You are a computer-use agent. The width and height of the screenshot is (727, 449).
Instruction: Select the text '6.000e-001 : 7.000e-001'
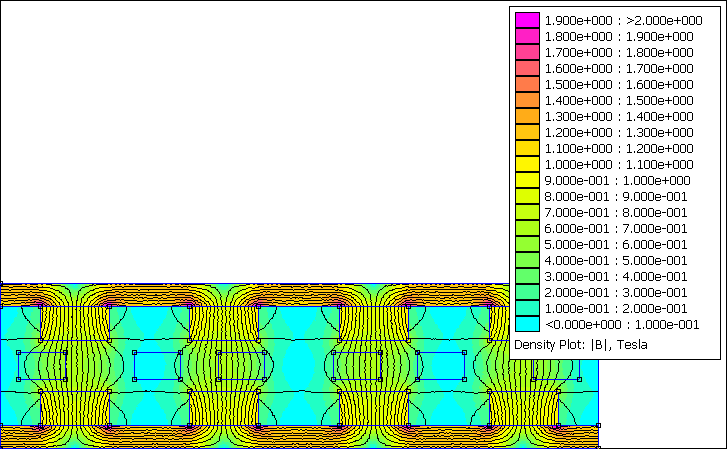616,228
